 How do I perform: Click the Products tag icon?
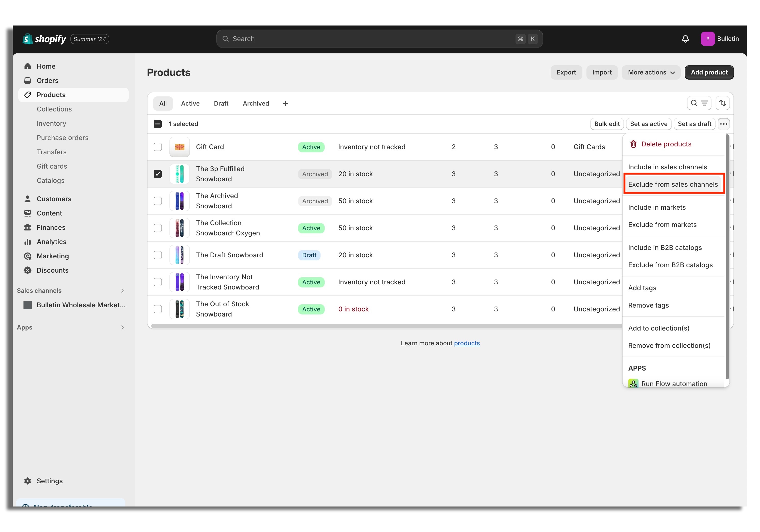click(28, 95)
